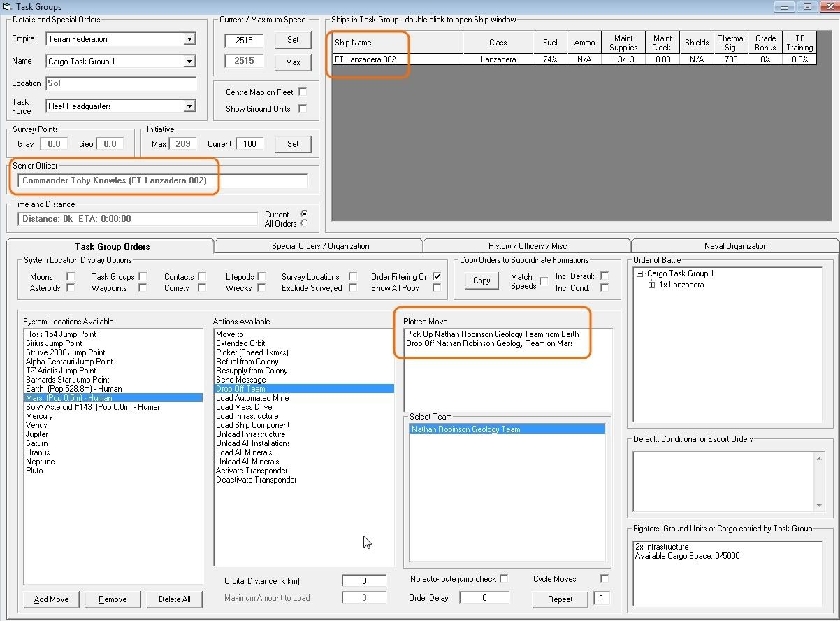Toggle the Survey Locations checkbox

click(353, 276)
